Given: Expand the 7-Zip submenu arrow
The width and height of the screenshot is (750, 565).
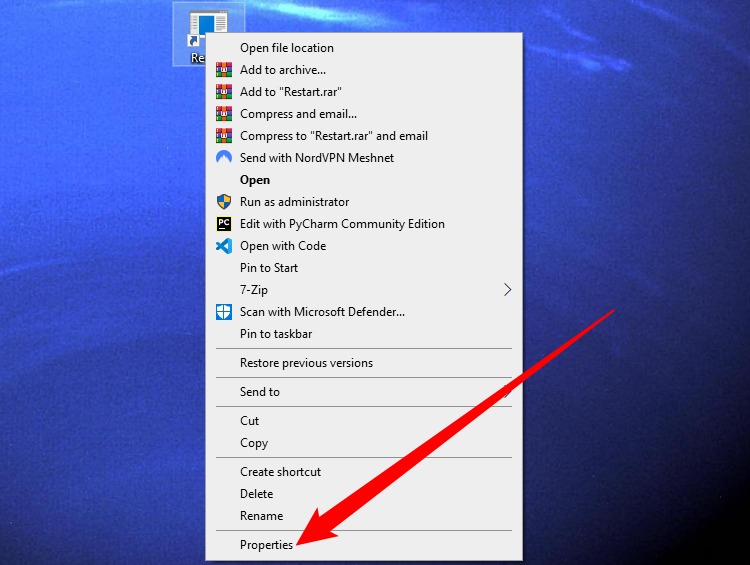Looking at the screenshot, I should tap(507, 289).
